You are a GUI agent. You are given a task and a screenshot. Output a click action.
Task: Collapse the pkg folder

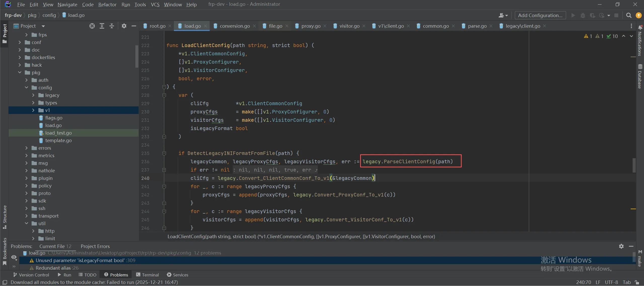[20, 72]
